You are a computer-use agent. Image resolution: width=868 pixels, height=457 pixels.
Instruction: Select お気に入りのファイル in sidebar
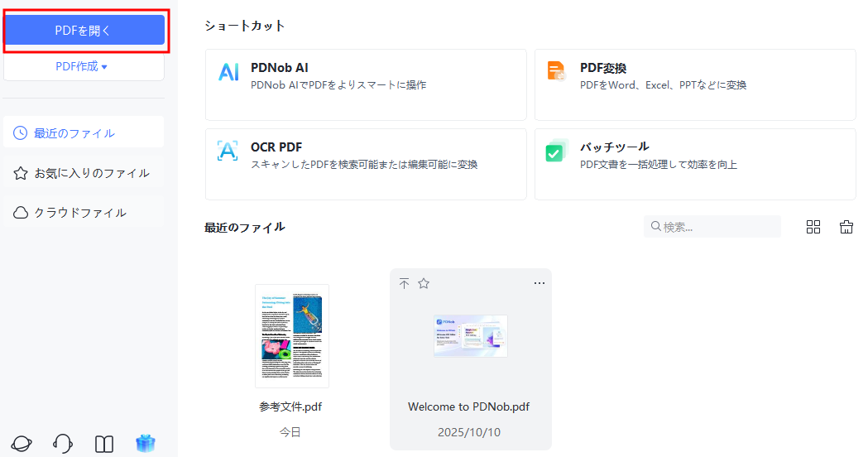tap(84, 173)
